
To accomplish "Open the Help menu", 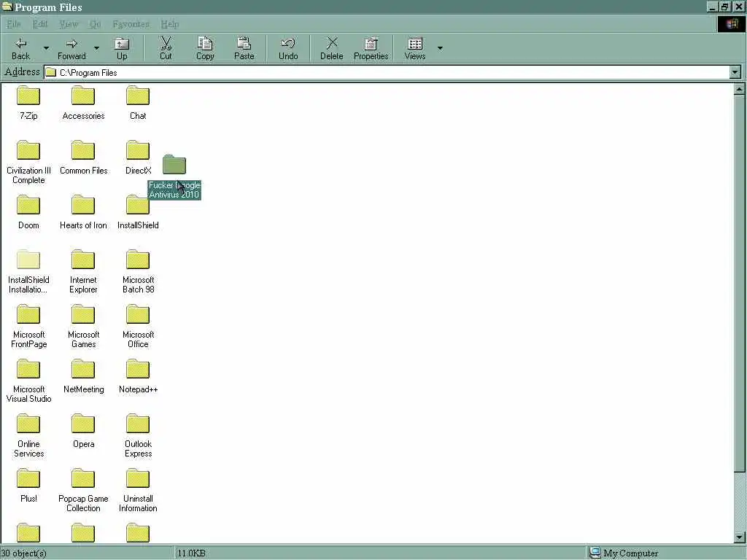I will [x=169, y=24].
